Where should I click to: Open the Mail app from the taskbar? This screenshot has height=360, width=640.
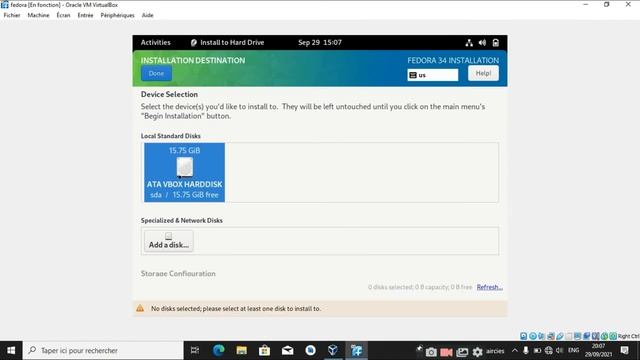287,351
